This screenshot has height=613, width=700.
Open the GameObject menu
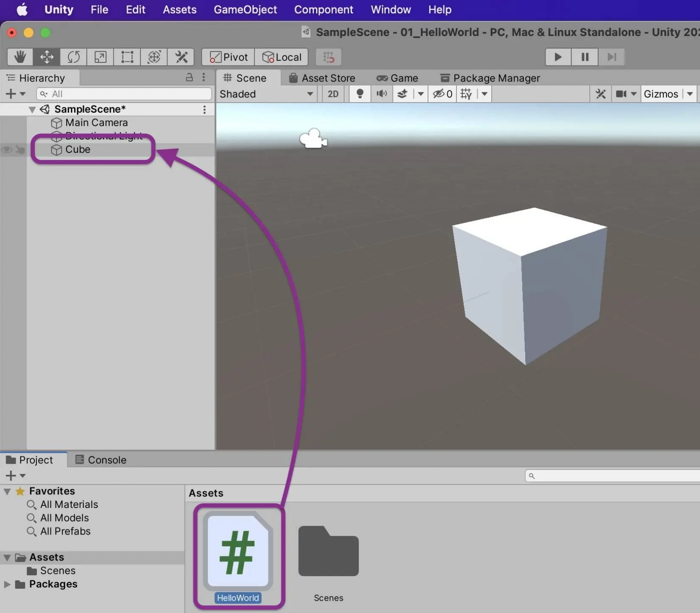tap(245, 10)
